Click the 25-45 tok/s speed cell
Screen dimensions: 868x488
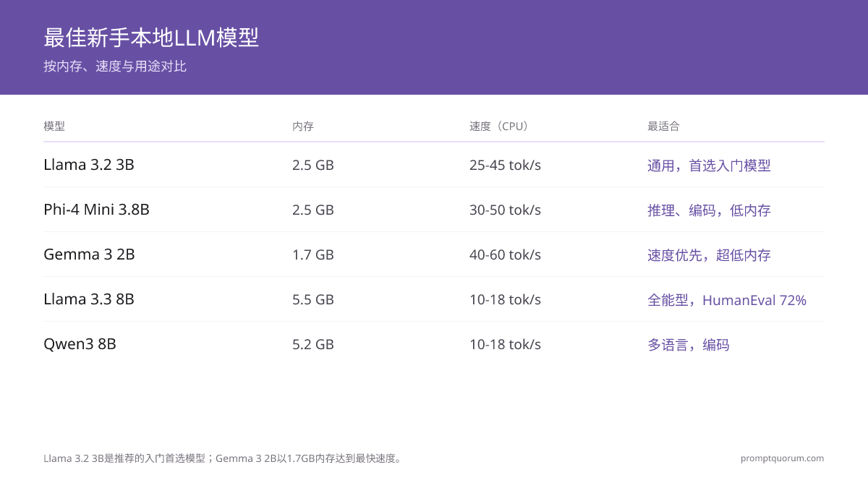(x=505, y=165)
